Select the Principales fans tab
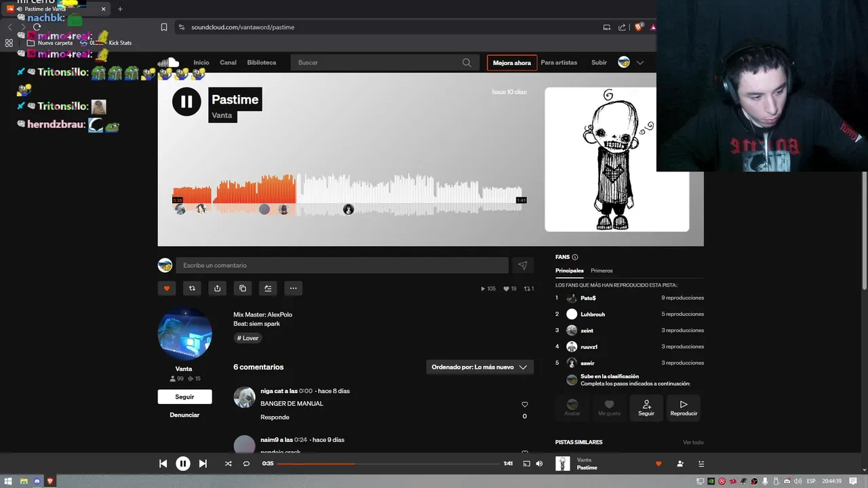This screenshot has height=488, width=868. pyautogui.click(x=570, y=270)
